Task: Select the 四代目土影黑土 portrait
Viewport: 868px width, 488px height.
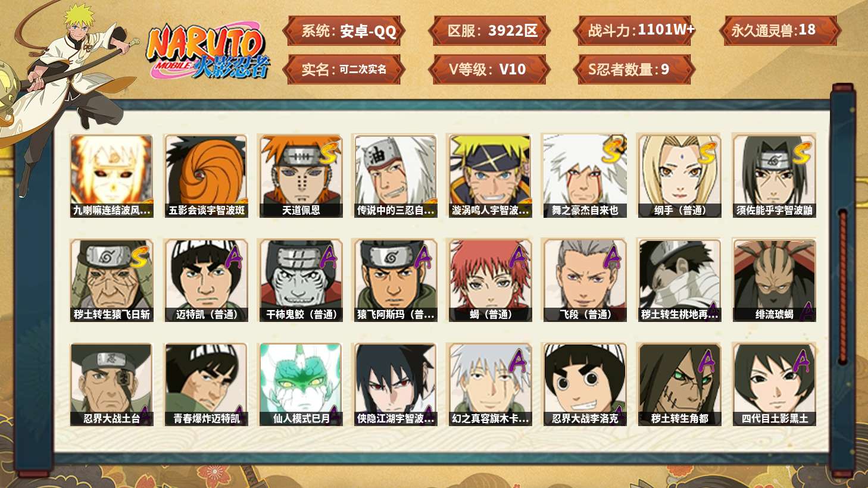Action: coord(774,384)
